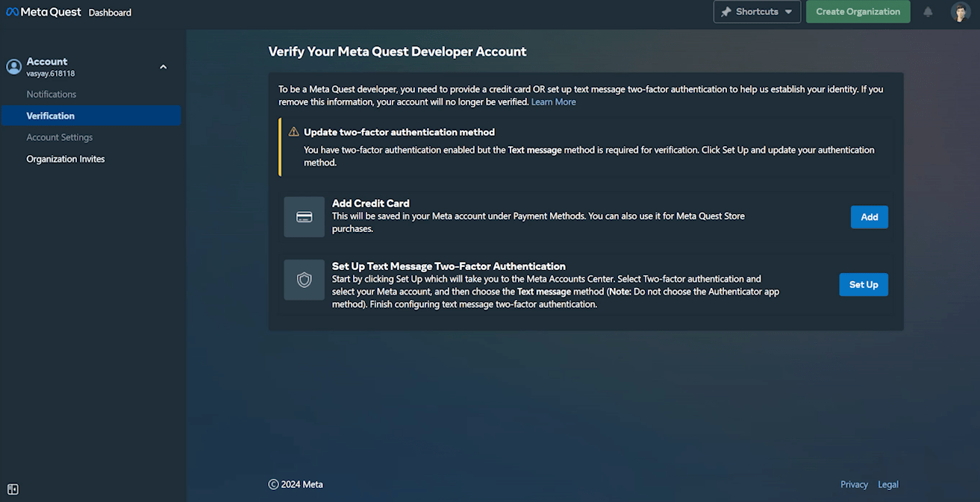980x502 pixels.
Task: Collapse the Account section chevron
Action: click(163, 67)
